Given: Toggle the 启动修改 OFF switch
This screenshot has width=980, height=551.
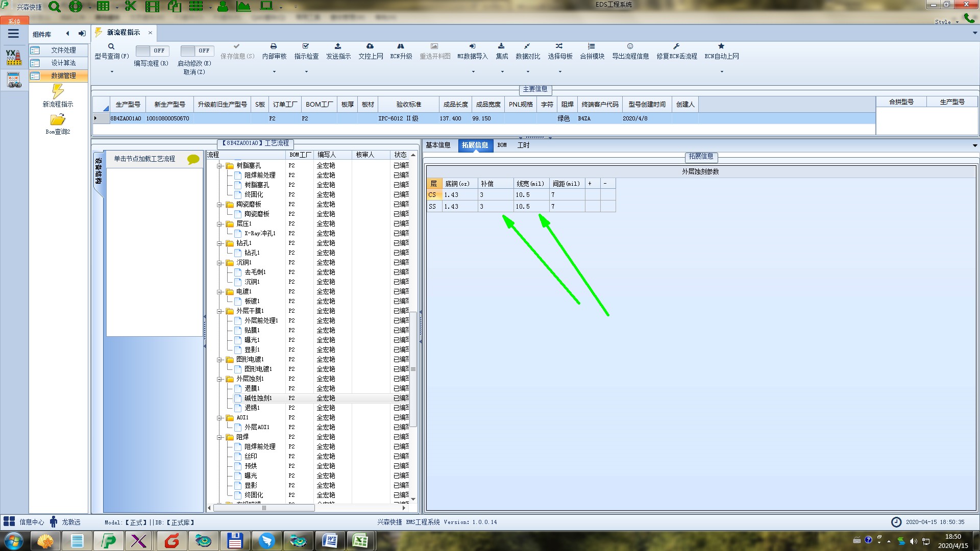Looking at the screenshot, I should click(197, 51).
